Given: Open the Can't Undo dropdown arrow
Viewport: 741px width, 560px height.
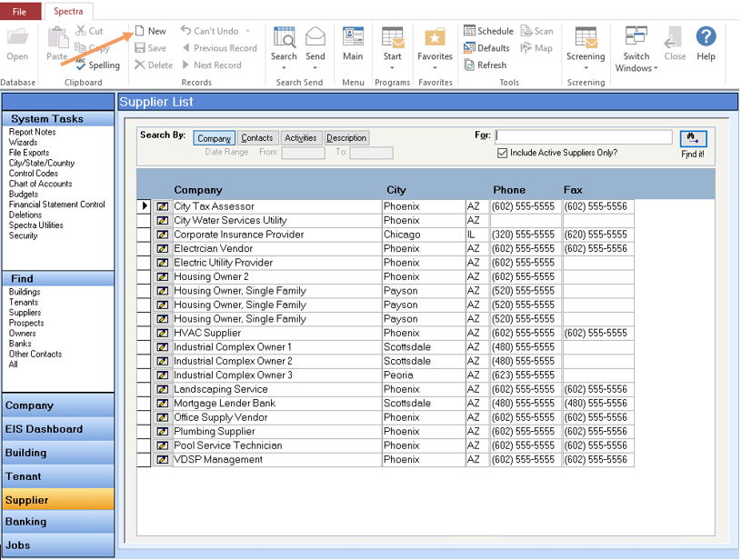Looking at the screenshot, I should [x=247, y=31].
